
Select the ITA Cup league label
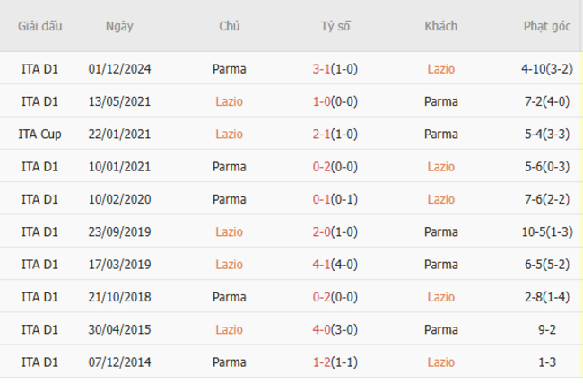coord(40,134)
